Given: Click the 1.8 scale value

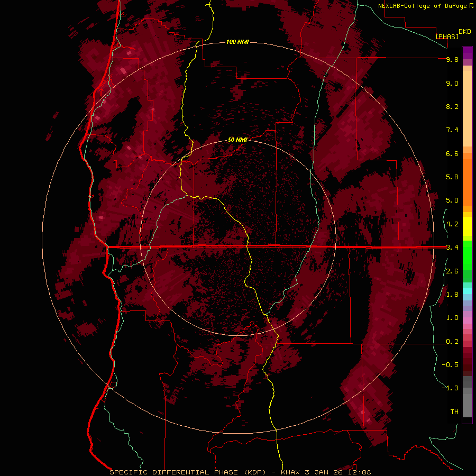Looking at the screenshot, I should pos(452,295).
